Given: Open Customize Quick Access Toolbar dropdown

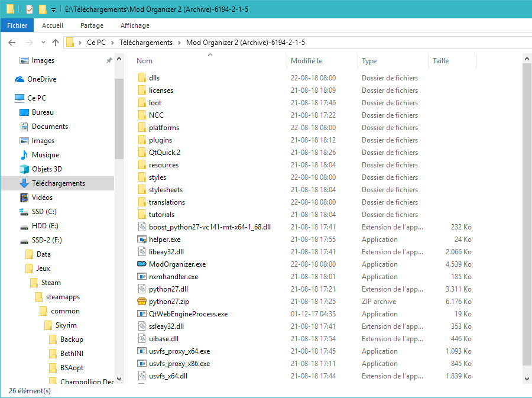Looking at the screenshot, I should click(x=53, y=9).
